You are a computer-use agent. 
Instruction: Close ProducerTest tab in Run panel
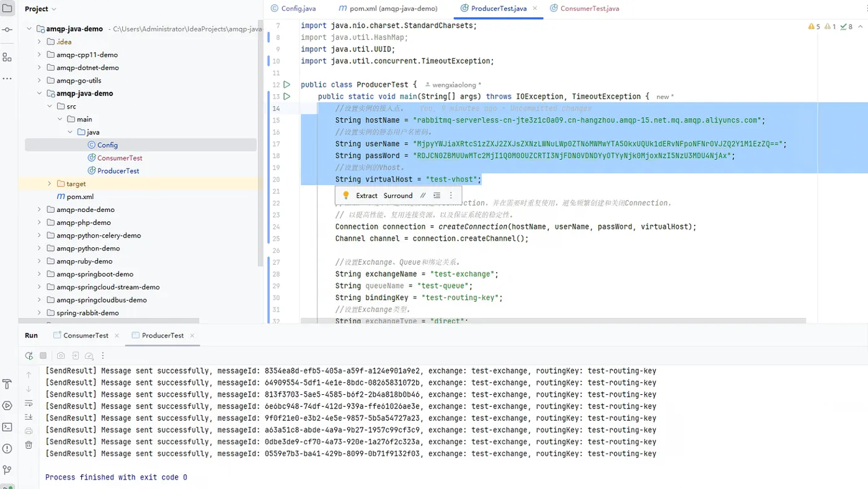[x=192, y=335]
